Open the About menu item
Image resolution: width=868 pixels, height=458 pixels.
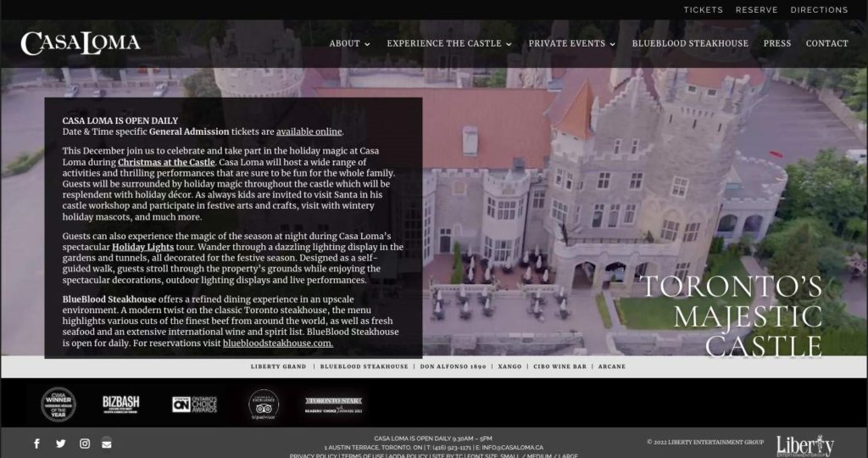tap(344, 43)
